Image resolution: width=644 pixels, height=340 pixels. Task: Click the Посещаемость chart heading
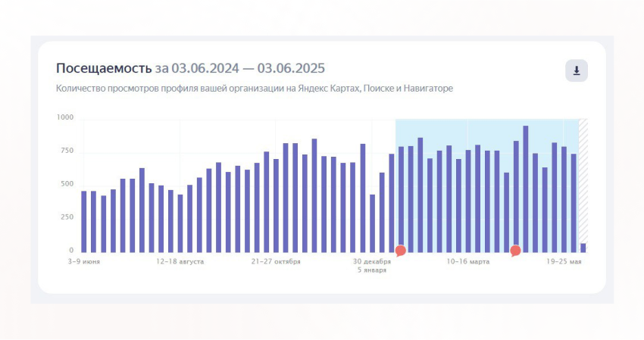[x=104, y=68]
